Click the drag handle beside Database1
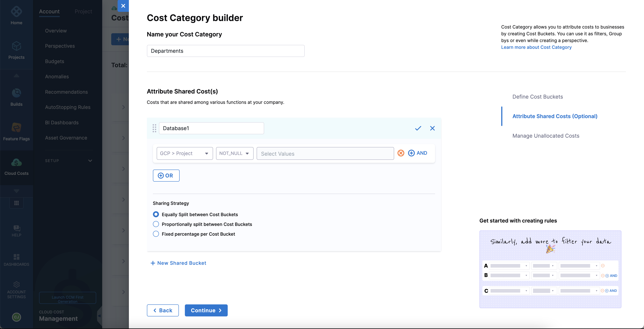The height and width of the screenshot is (329, 644). tap(154, 128)
